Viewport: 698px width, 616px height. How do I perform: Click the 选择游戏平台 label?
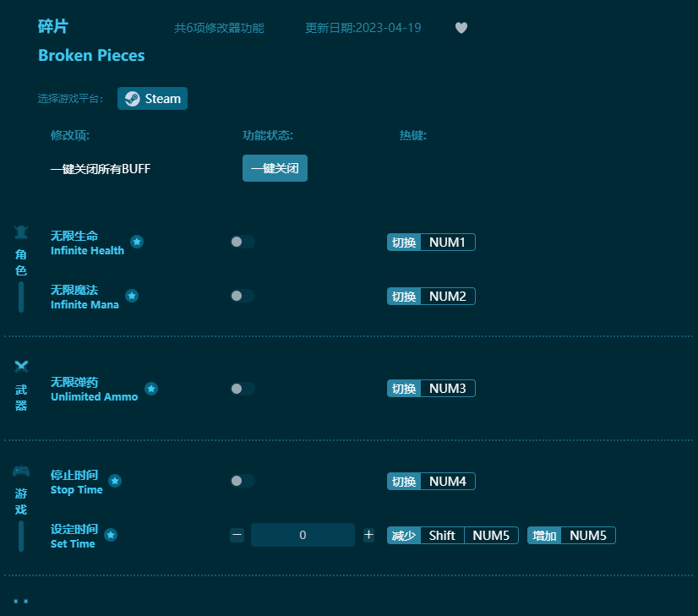pos(70,98)
